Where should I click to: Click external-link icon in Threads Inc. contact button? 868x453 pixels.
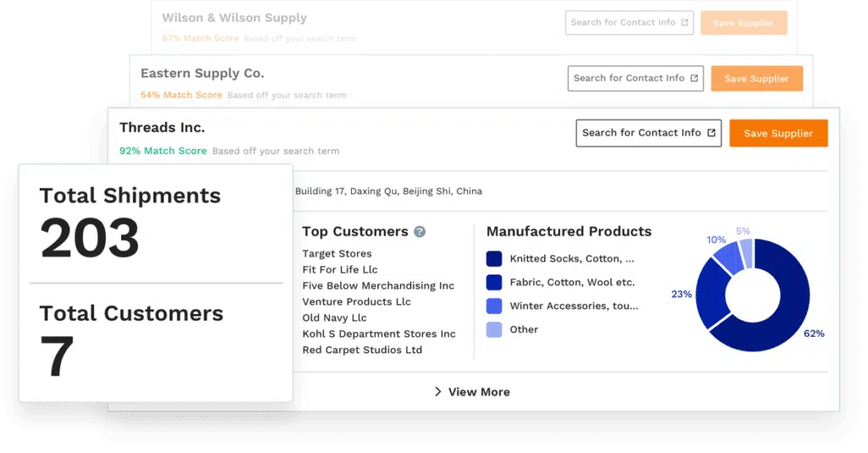(x=712, y=133)
